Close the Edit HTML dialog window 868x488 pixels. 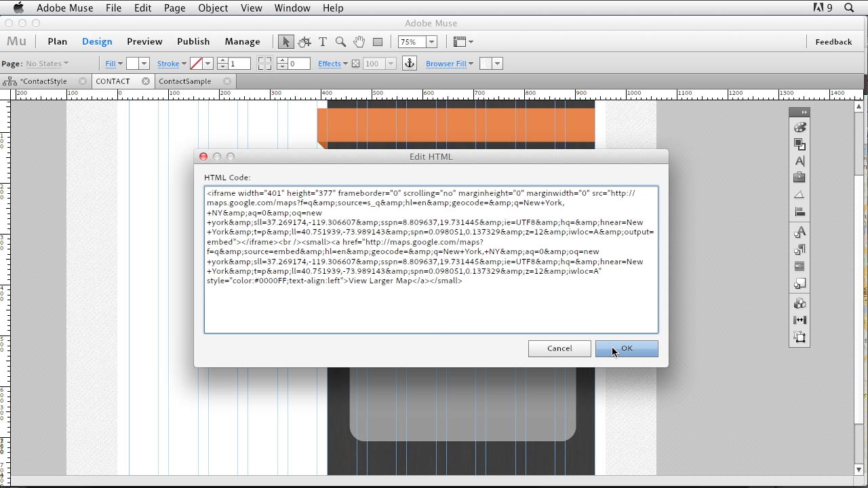click(x=203, y=157)
